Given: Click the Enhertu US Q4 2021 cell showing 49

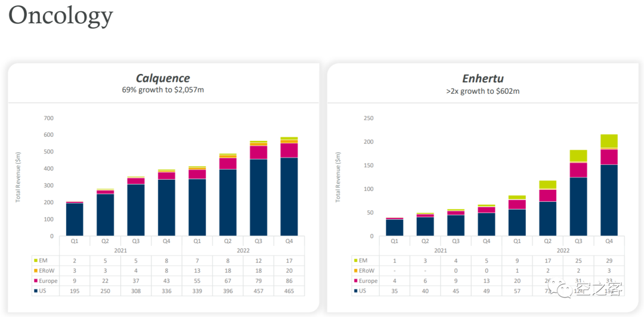Looking at the screenshot, I should (487, 291).
